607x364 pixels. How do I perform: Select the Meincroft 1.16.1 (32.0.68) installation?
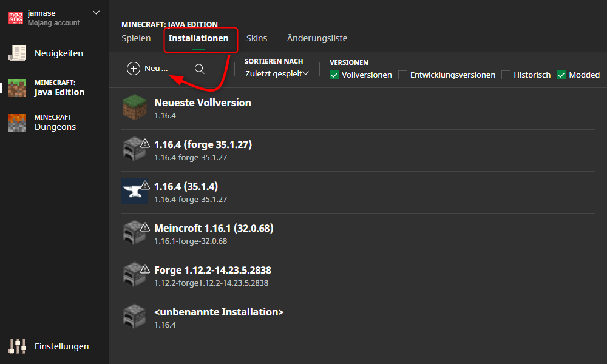point(358,234)
